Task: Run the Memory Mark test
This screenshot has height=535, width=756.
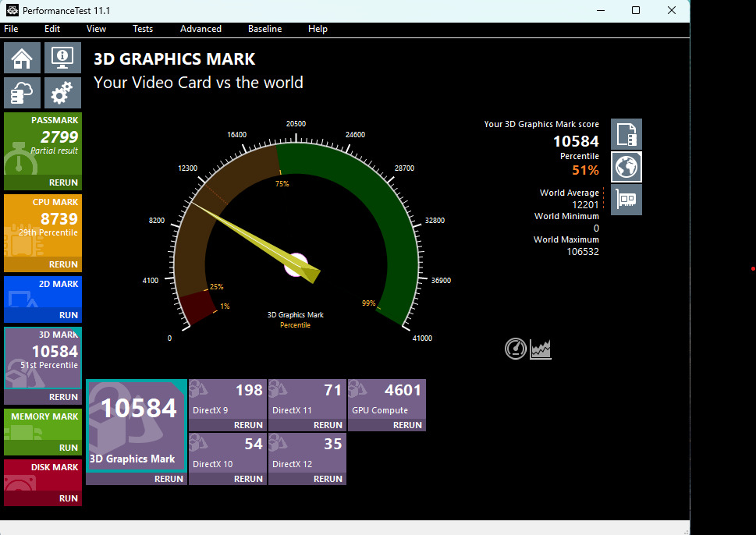Action: pyautogui.click(x=69, y=448)
